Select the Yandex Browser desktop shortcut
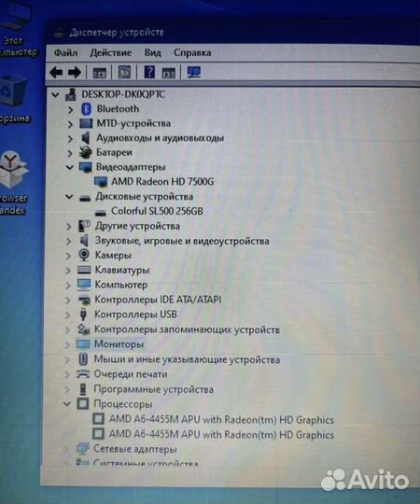 (x=13, y=183)
